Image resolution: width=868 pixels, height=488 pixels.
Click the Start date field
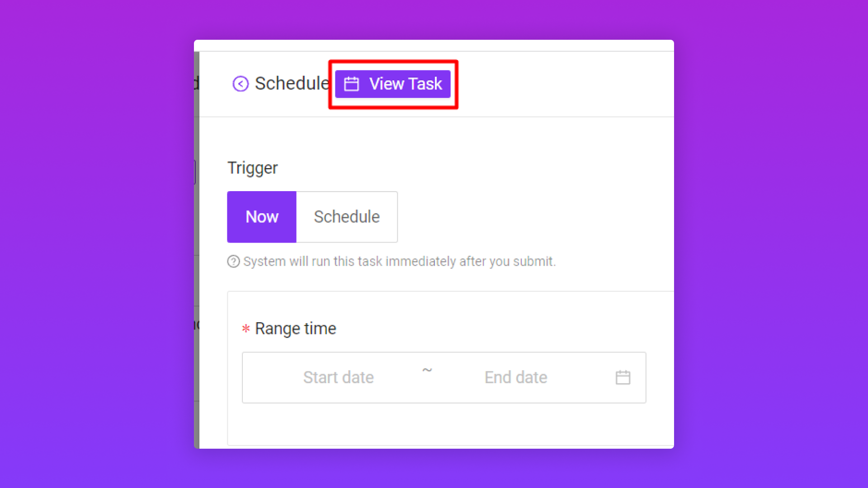(x=338, y=377)
